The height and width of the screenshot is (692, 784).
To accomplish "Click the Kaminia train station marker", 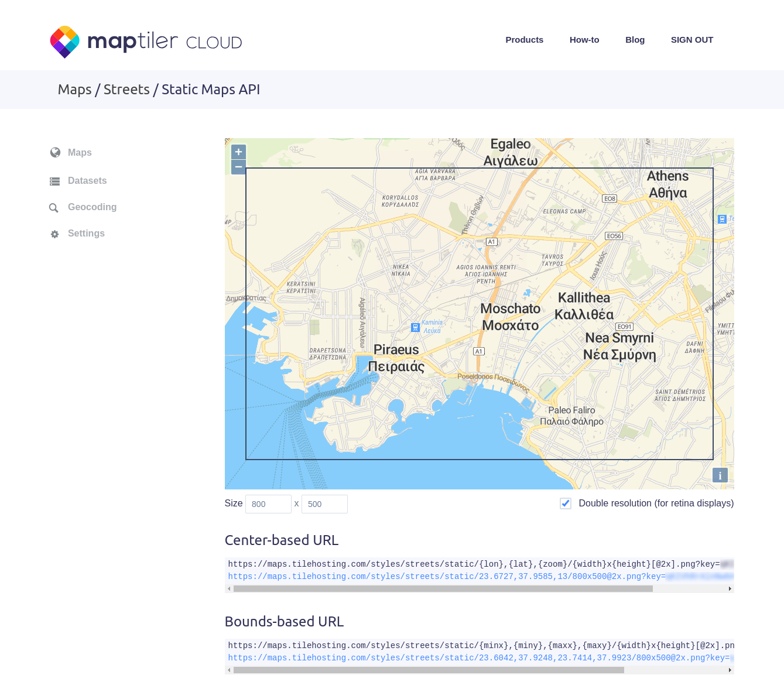I will 415,327.
